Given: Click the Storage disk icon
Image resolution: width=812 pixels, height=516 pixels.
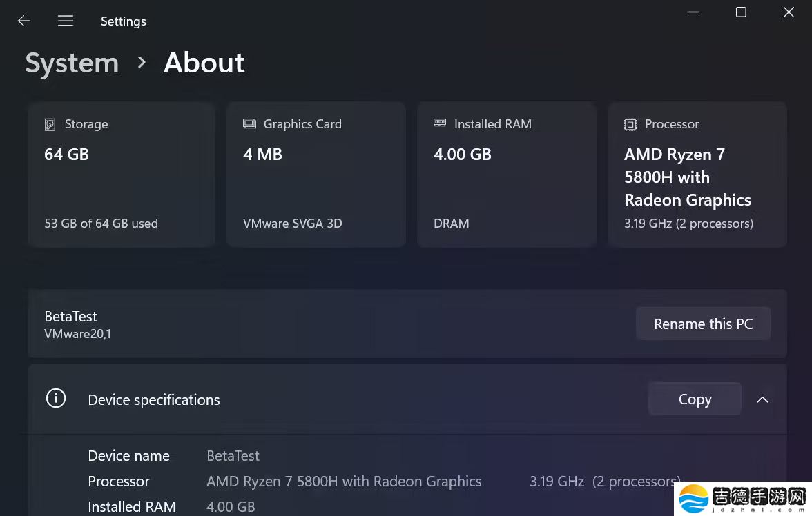Looking at the screenshot, I should (50, 124).
